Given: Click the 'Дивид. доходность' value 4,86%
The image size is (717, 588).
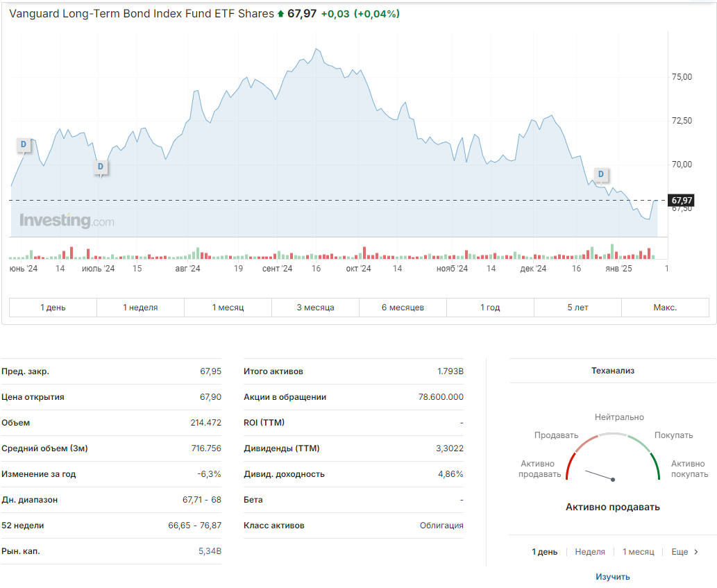Looking at the screenshot, I should coord(450,474).
